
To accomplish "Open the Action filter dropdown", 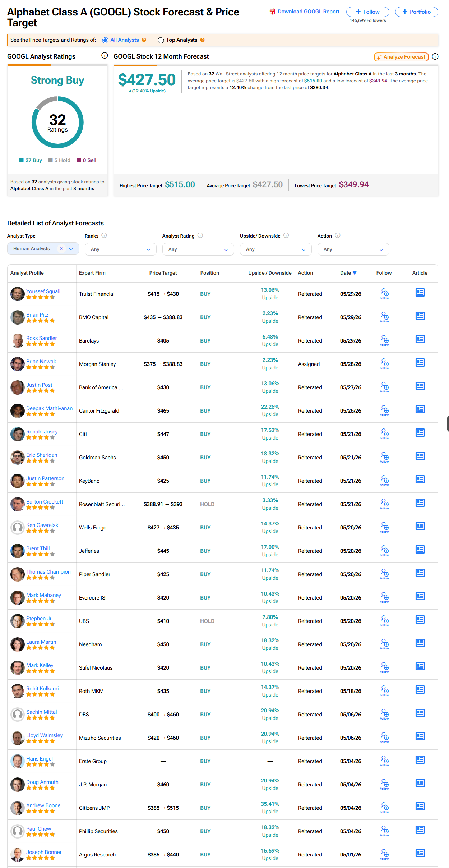I will (353, 249).
